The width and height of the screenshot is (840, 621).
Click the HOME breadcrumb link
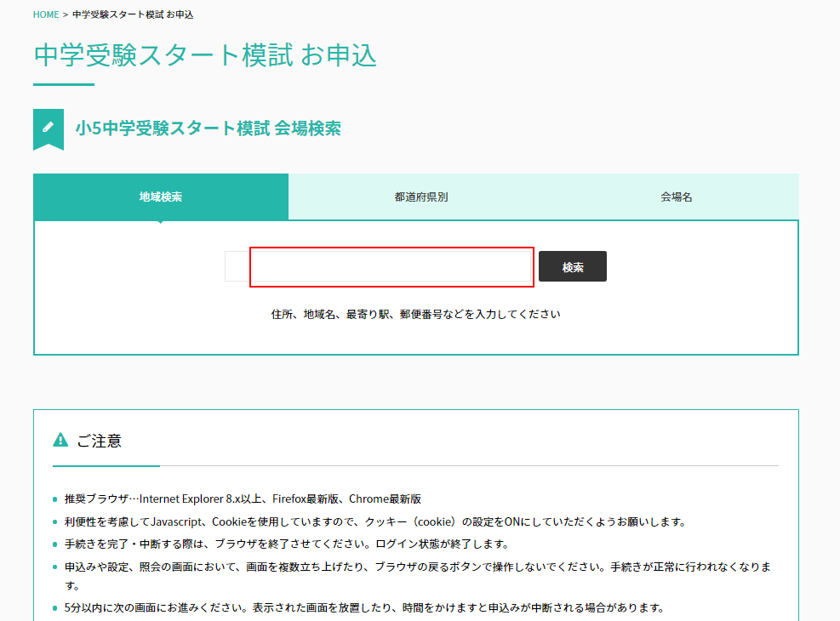click(x=46, y=14)
